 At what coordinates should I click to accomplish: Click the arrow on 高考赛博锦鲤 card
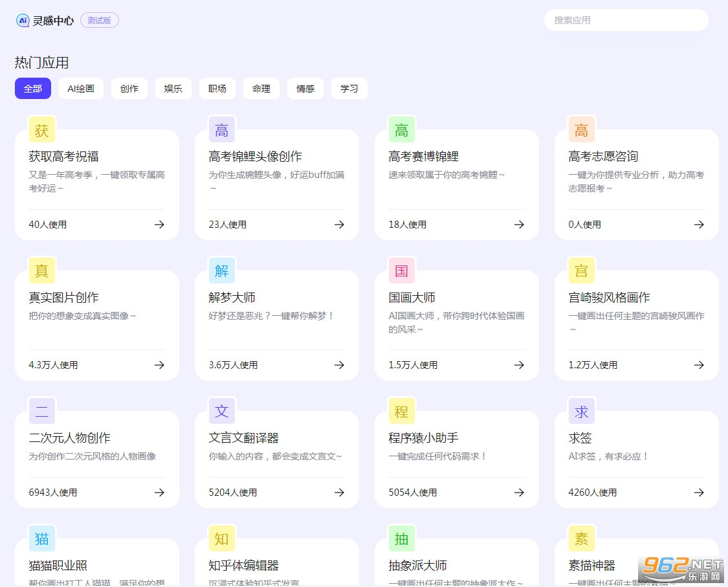click(519, 225)
